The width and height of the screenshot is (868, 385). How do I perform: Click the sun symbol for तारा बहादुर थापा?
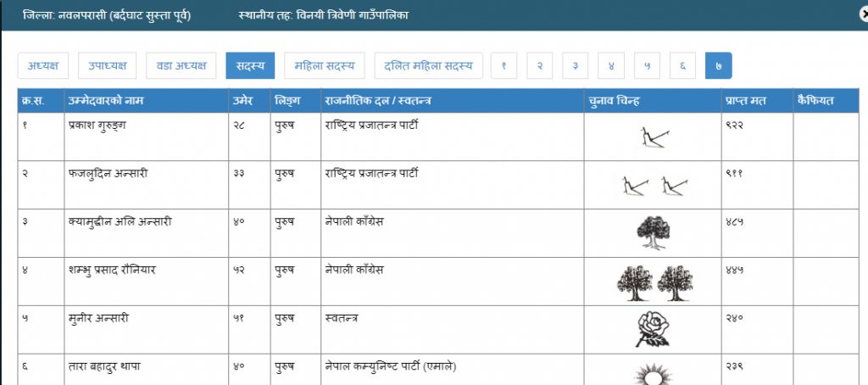[652, 373]
